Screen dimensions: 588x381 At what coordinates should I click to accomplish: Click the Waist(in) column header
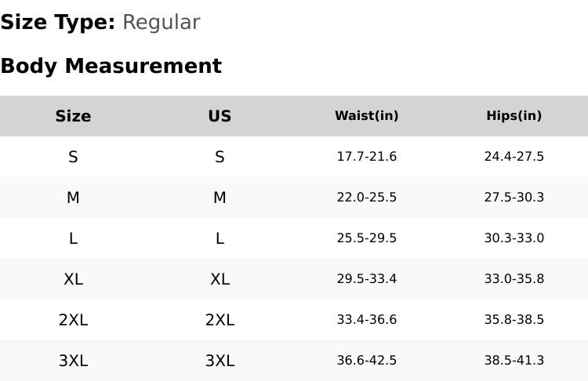tap(366, 116)
